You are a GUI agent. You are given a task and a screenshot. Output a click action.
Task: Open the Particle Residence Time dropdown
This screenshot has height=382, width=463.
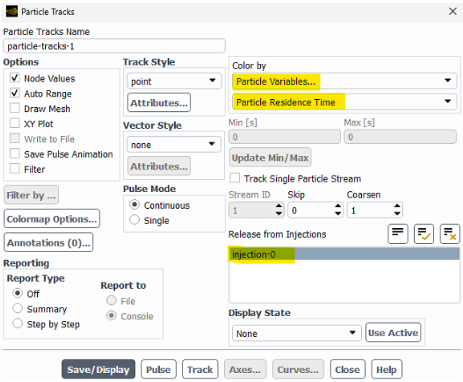point(344,102)
